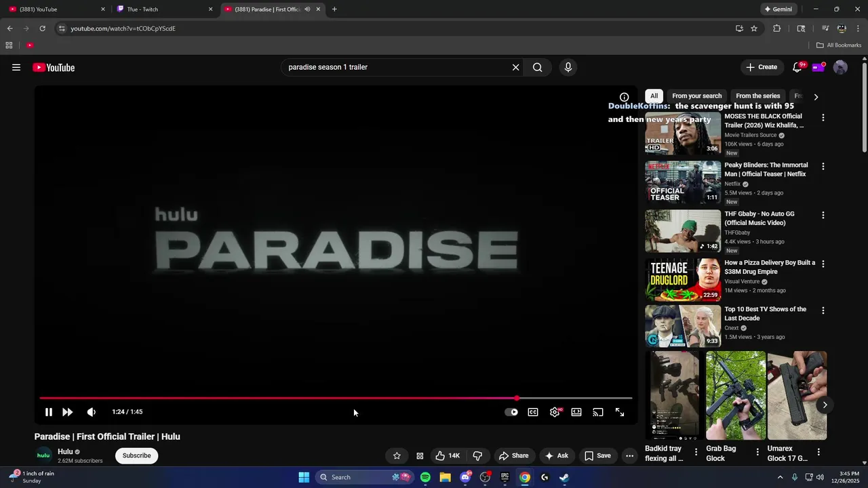868x488 pixels.
Task: Click the star icon under the video
Action: coord(397,455)
